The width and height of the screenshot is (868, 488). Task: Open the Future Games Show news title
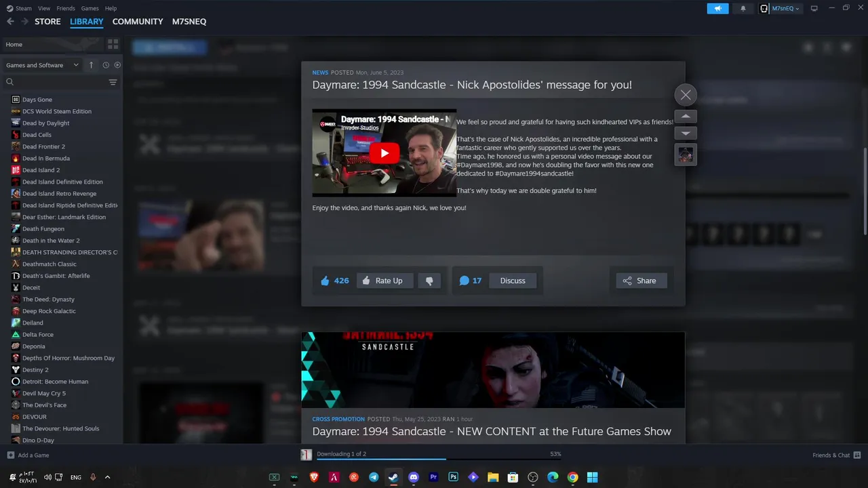coord(492,431)
